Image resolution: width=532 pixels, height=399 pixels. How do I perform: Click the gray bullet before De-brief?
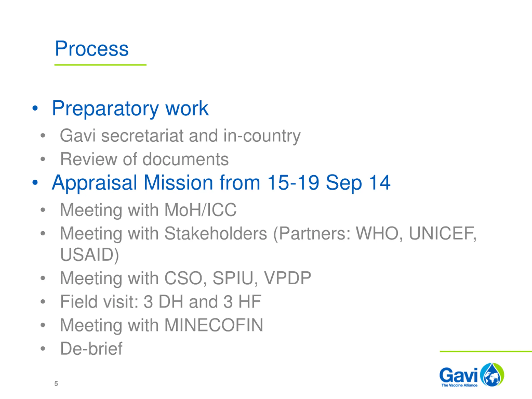click(43, 349)
